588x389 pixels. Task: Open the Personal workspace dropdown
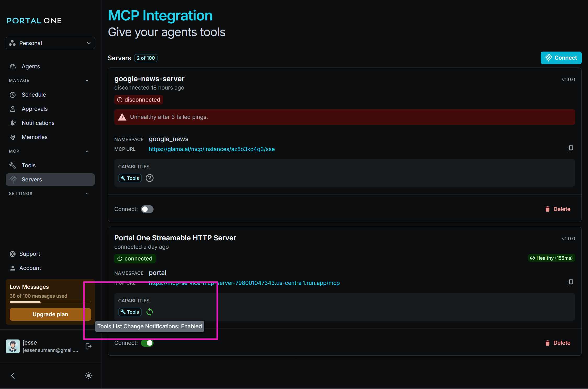[x=50, y=43]
